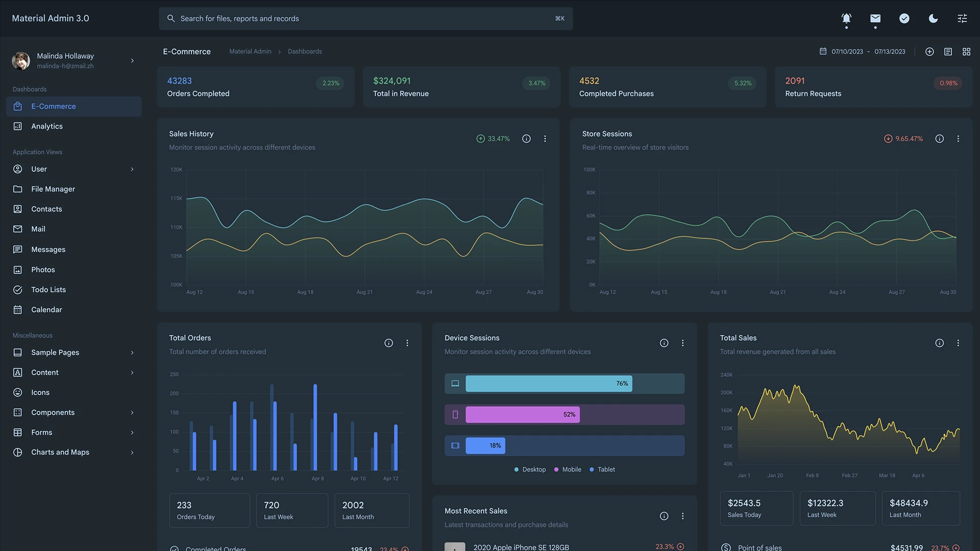Click the list view icon in breadcrumb bar

948,52
